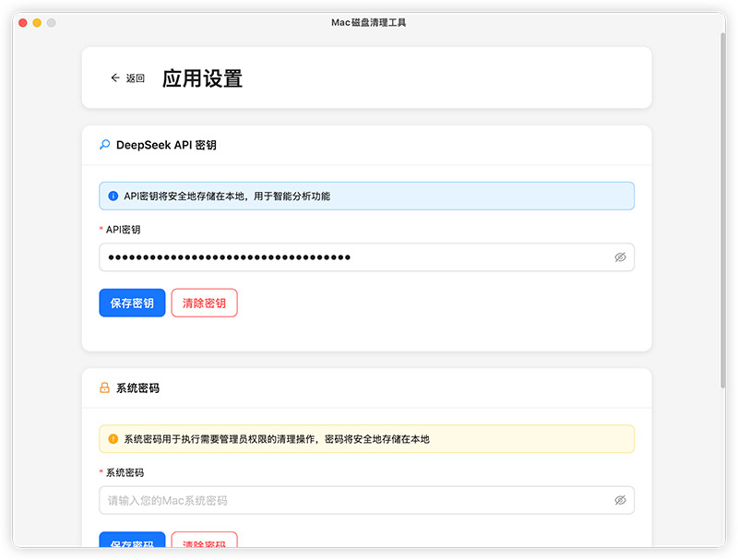Show the hidden API key with eye icon
738x560 pixels.
620,257
